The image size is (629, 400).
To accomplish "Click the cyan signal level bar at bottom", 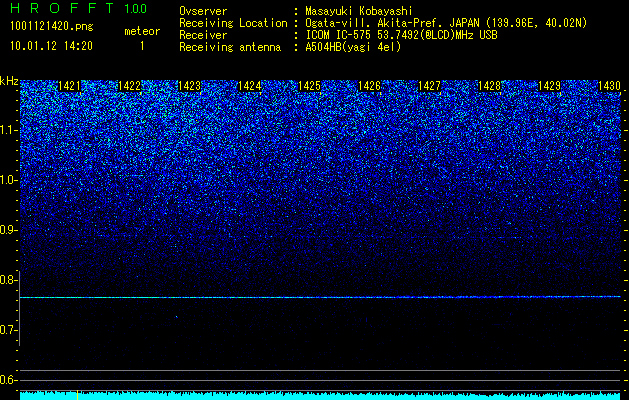I will (x=320, y=396).
